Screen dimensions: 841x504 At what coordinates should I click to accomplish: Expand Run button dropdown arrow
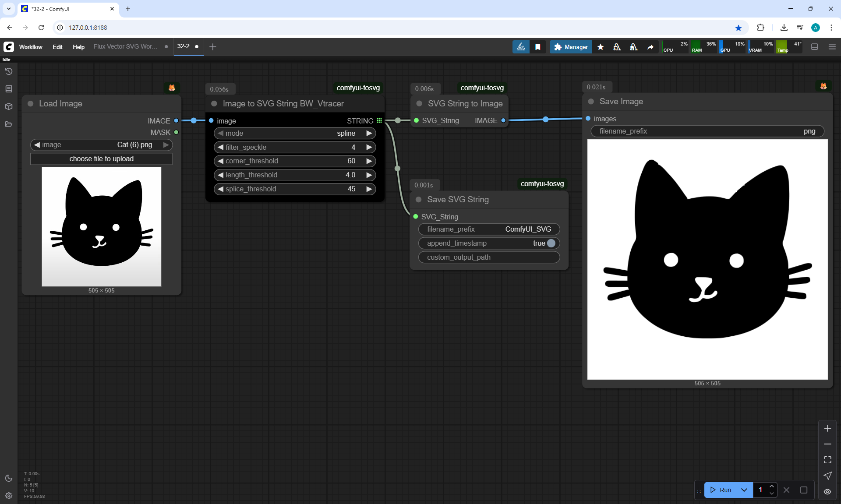coord(744,490)
